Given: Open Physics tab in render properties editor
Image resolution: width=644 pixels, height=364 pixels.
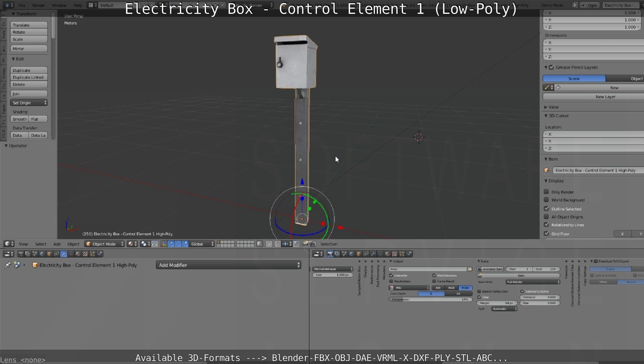Looking at the screenshot, I should tap(409, 254).
